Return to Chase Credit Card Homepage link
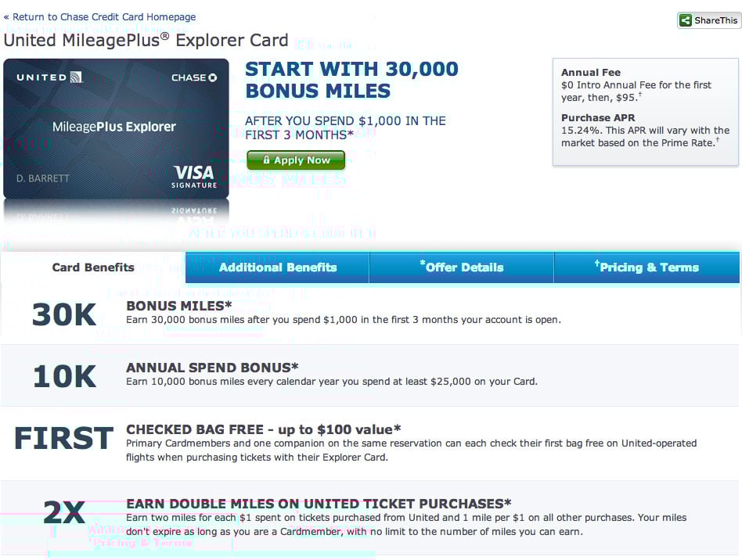This screenshot has width=742, height=560. pyautogui.click(x=99, y=17)
